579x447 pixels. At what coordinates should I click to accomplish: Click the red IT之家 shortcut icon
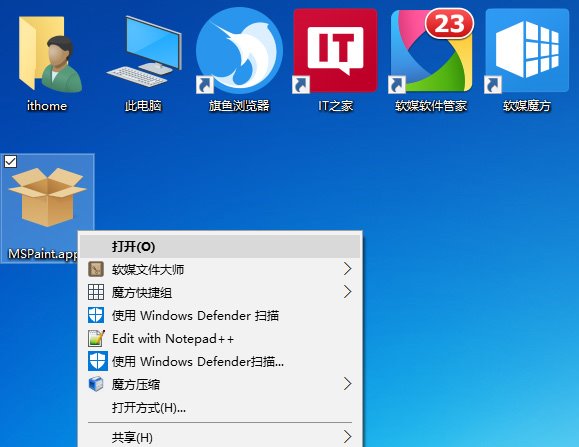pyautogui.click(x=335, y=51)
